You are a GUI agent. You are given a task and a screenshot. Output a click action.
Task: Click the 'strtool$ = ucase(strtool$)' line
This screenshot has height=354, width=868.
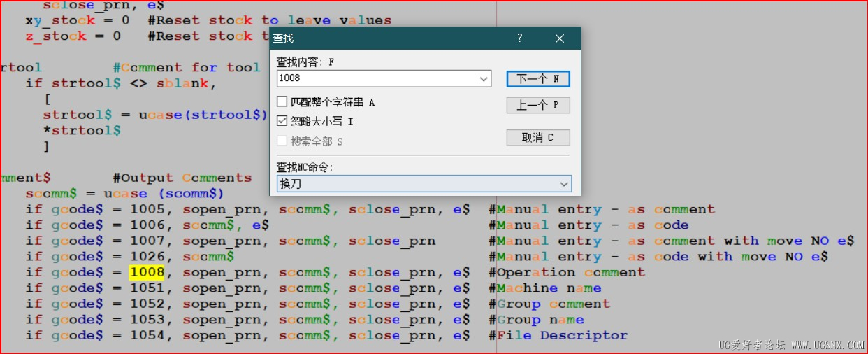pos(155,114)
